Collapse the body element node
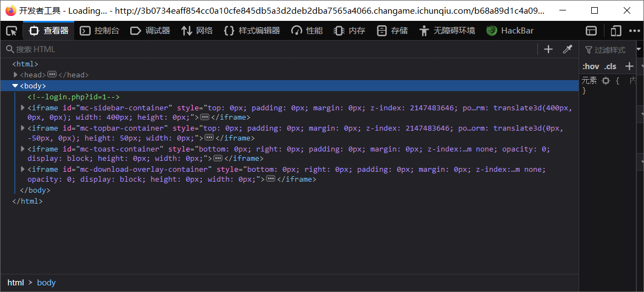 15,86
